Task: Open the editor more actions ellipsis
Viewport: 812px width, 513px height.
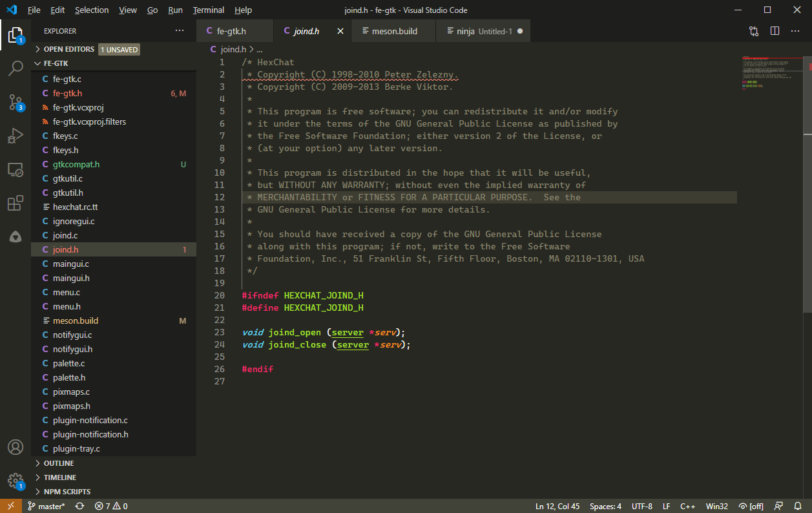Action: point(796,31)
